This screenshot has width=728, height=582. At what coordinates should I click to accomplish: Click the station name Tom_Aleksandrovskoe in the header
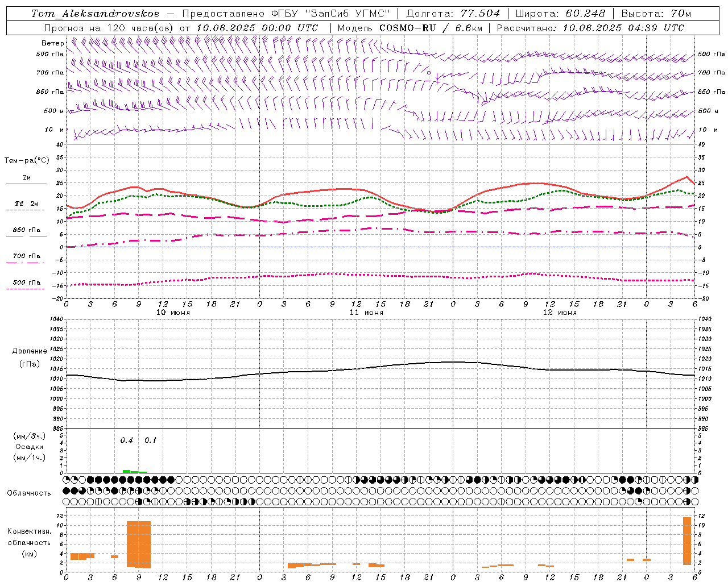[96, 14]
